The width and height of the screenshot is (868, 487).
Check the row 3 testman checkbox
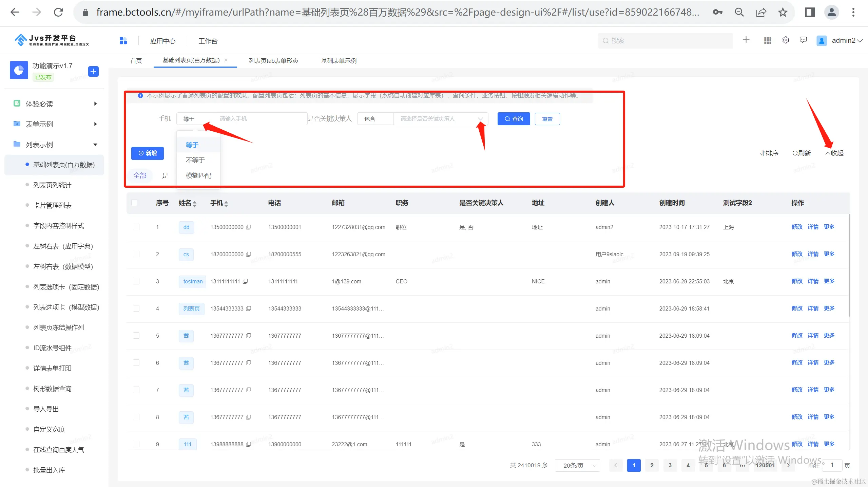[x=136, y=281]
